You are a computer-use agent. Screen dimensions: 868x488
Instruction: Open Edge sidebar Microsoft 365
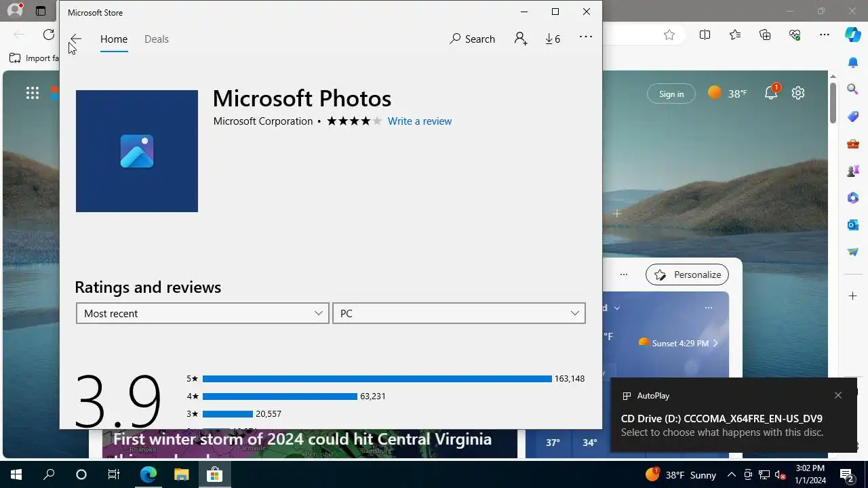tap(853, 198)
